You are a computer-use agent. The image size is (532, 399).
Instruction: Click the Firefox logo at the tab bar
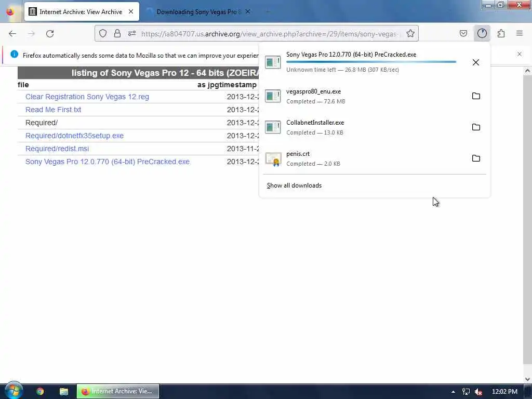(x=10, y=12)
